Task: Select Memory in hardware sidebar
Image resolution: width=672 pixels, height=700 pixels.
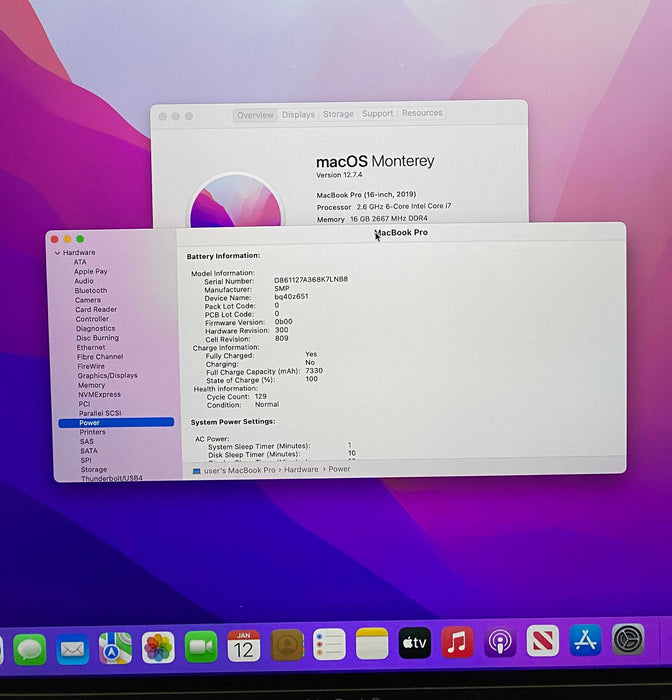Action: coord(92,385)
